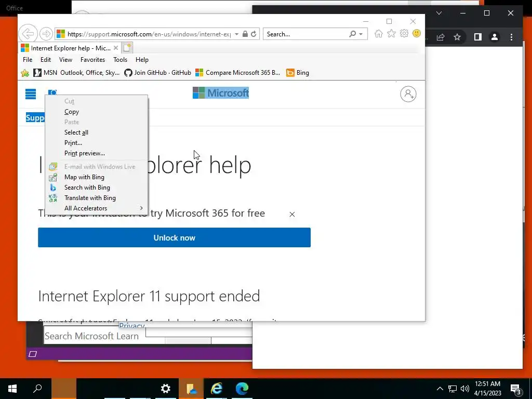
Task: Click the lock security icon in address bar
Action: [245, 34]
